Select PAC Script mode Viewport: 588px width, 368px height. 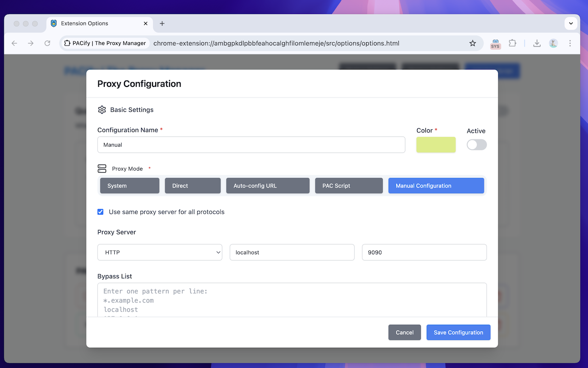pos(349,186)
